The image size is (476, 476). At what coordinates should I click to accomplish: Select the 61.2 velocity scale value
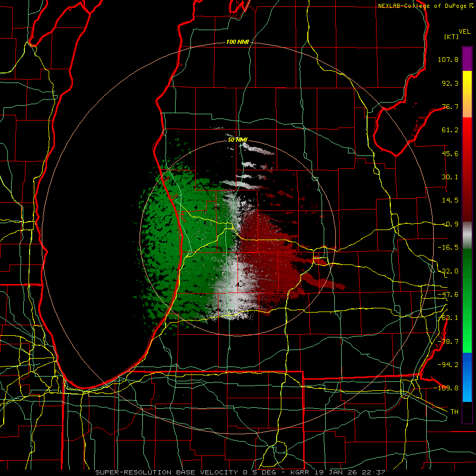(x=450, y=130)
